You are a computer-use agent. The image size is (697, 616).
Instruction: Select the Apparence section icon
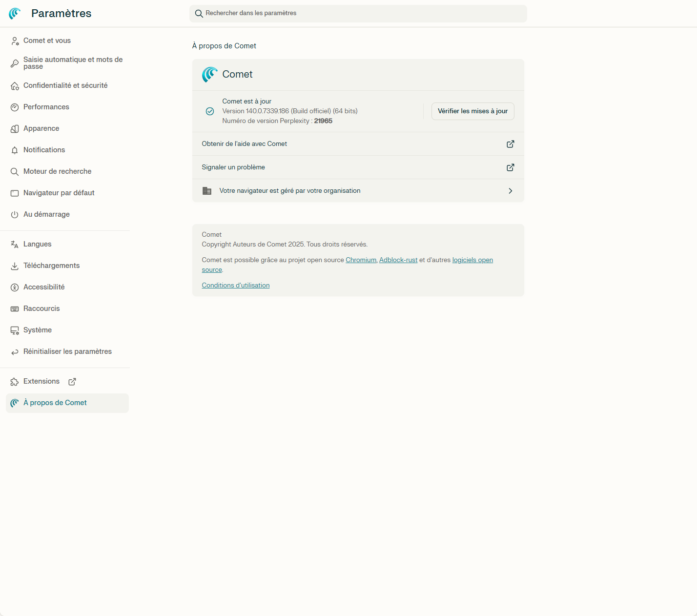pos(15,128)
